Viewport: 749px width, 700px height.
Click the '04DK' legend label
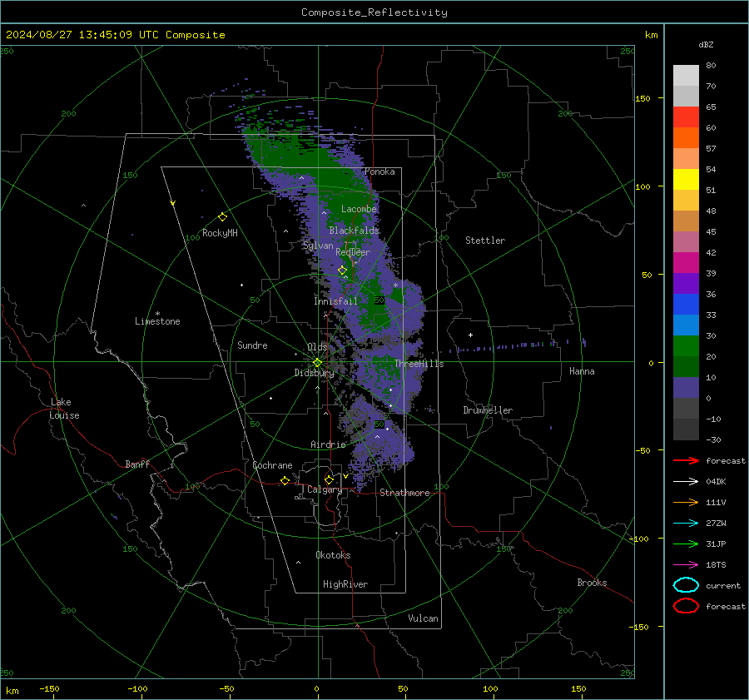[x=716, y=482]
